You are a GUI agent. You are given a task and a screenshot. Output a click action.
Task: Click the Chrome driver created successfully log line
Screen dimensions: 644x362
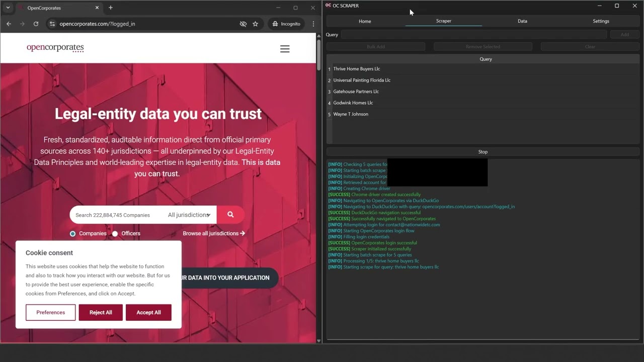[x=374, y=195]
